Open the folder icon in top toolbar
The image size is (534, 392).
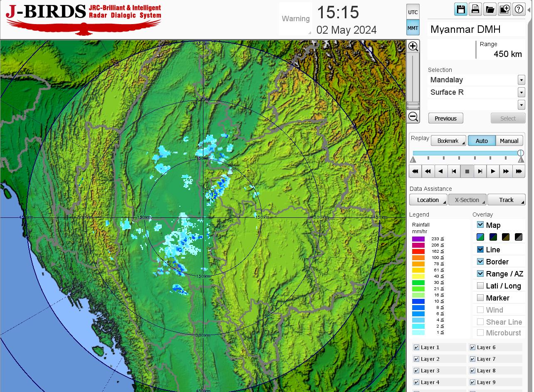click(x=490, y=9)
